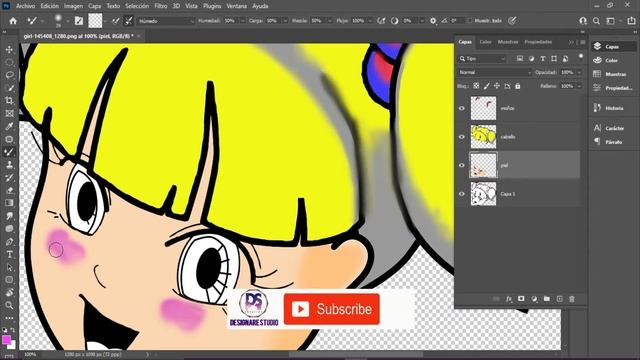Hide the Capa 1 layer
The height and width of the screenshot is (360, 640).
point(462,194)
